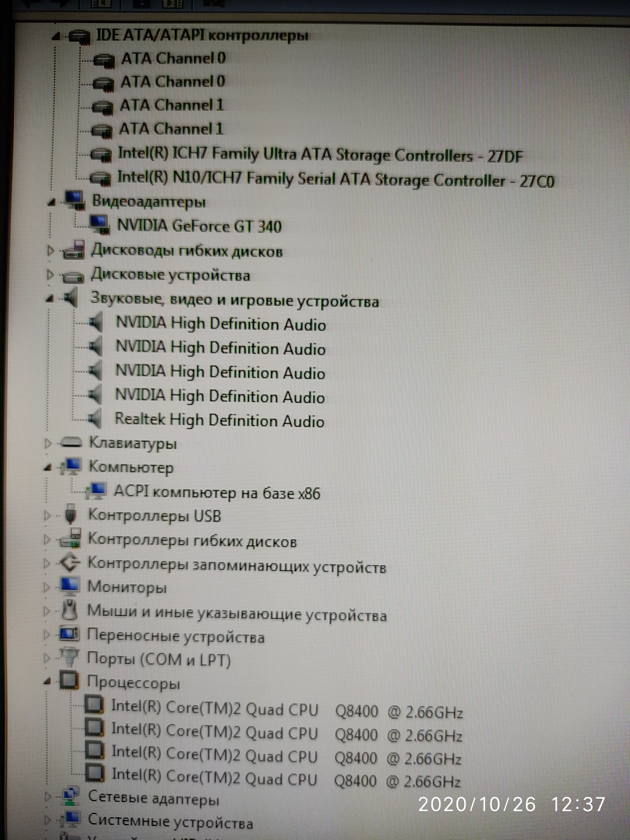Viewport: 630px width, 840px height.
Task: Select NVIDIA GeForce GT 340
Action: click(x=199, y=226)
